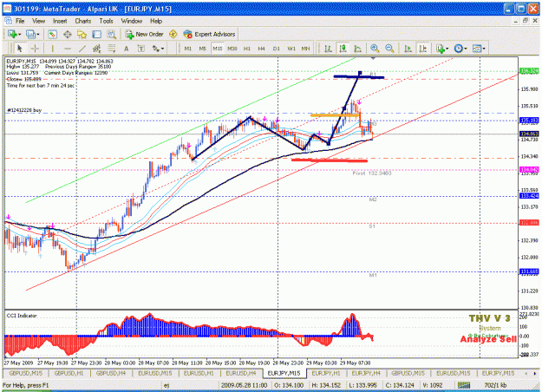This screenshot has width=542, height=392.
Task: Click the yellow diamond MetaEditor icon
Action: click(x=173, y=34)
